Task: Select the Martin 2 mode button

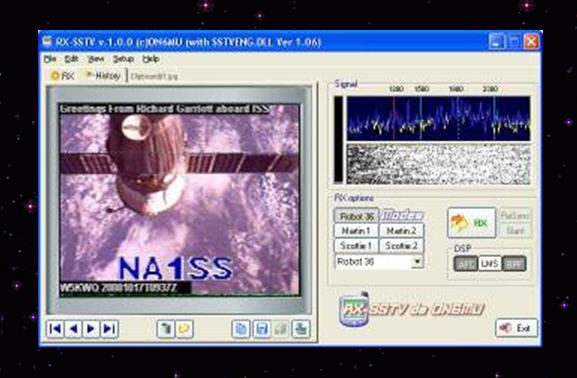Action: click(x=401, y=231)
